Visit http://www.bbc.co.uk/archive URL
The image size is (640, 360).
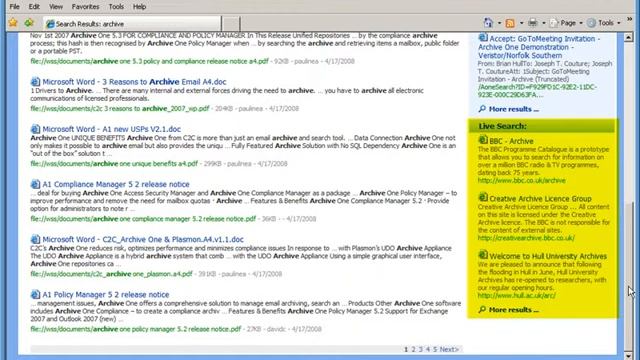[522, 180]
